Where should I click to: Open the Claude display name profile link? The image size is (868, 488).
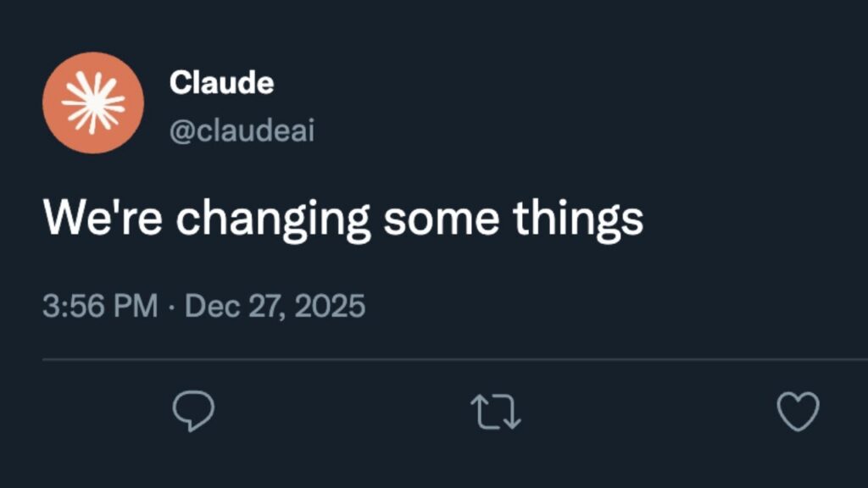221,83
